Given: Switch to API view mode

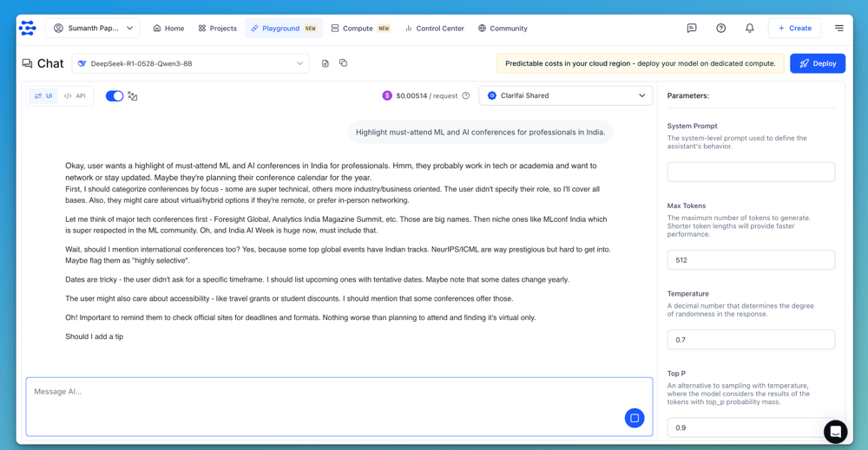Looking at the screenshot, I should (76, 96).
